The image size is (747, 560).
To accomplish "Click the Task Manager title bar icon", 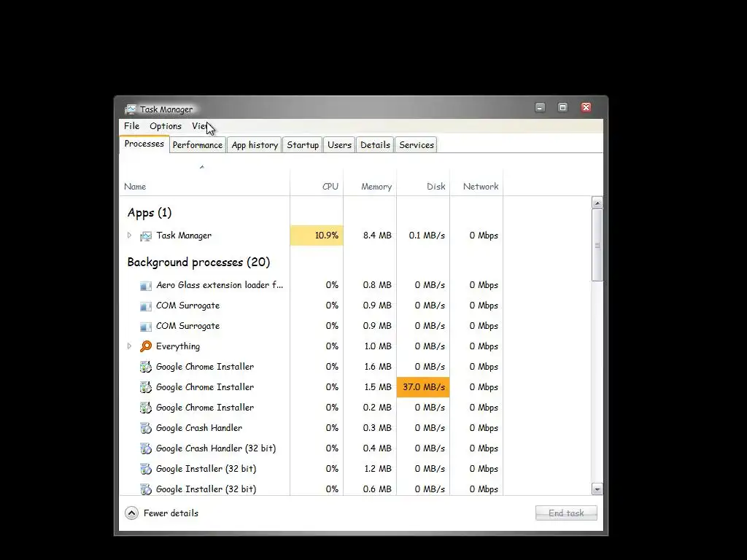I will 130,109.
